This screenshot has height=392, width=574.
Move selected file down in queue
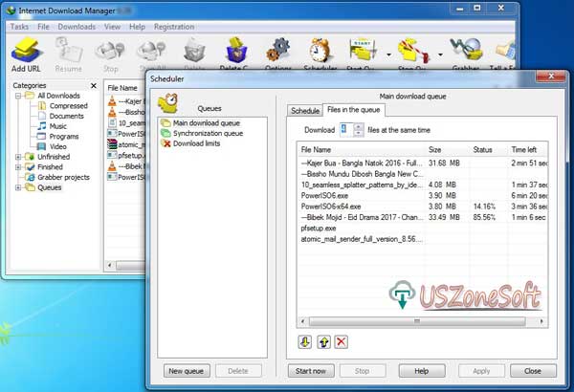305,342
